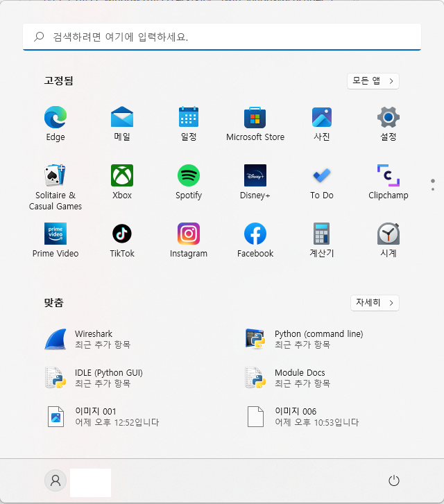Open Prime Video app
This screenshot has height=504, width=444.
click(55, 240)
